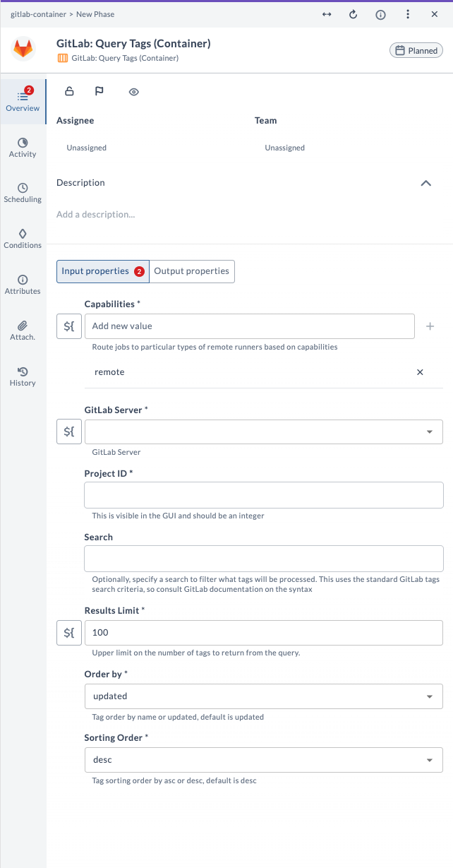Select the Output properties tab
Image resolution: width=453 pixels, height=868 pixels.
192,271
